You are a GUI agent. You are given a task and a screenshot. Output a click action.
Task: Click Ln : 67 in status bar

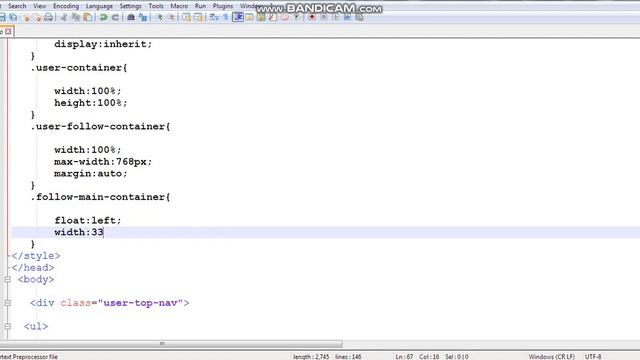(404, 357)
